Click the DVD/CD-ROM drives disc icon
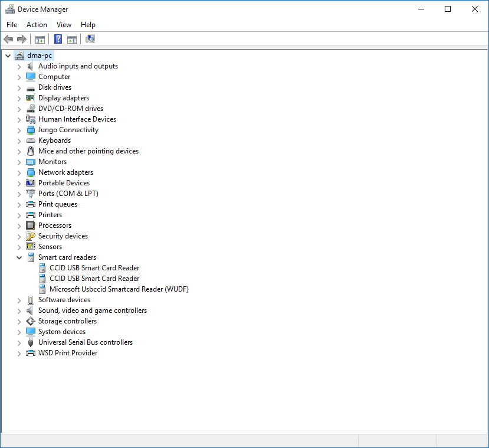489x448 pixels. (31, 108)
